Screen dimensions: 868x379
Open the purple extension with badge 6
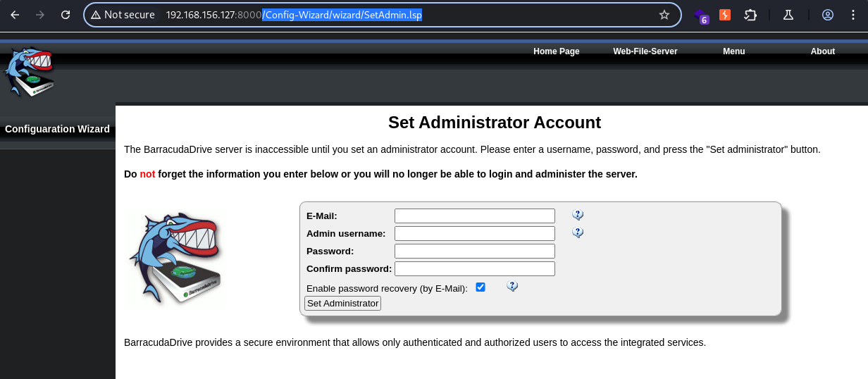coord(700,15)
